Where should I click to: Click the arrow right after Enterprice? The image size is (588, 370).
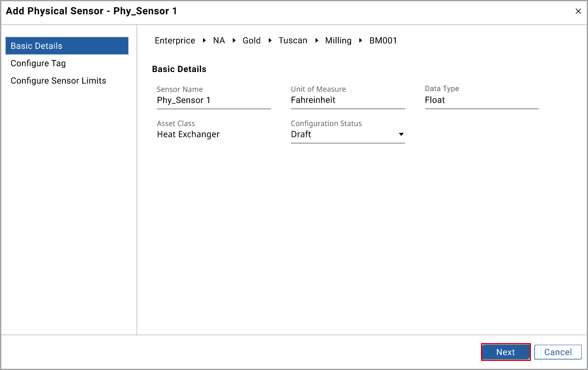(x=204, y=41)
